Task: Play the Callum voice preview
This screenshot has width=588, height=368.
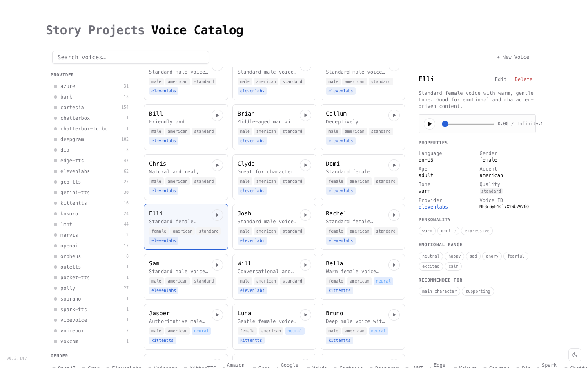Action: click(x=394, y=115)
